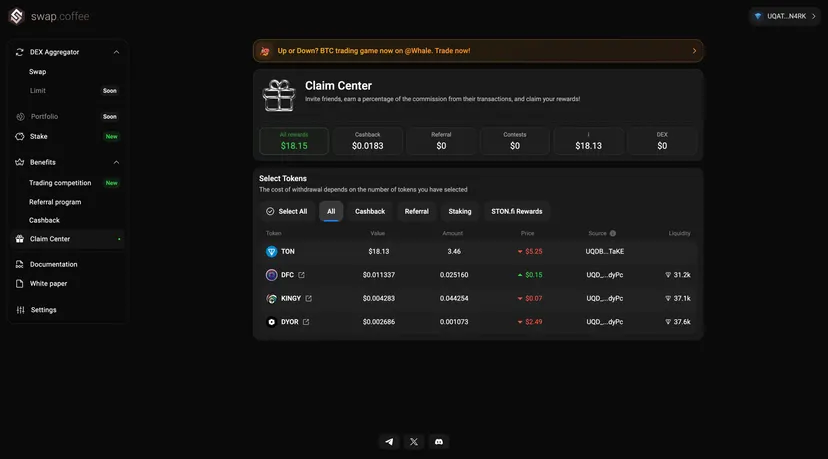Image resolution: width=828 pixels, height=459 pixels.
Task: Click the swap.coffee logo icon
Action: 16,16
